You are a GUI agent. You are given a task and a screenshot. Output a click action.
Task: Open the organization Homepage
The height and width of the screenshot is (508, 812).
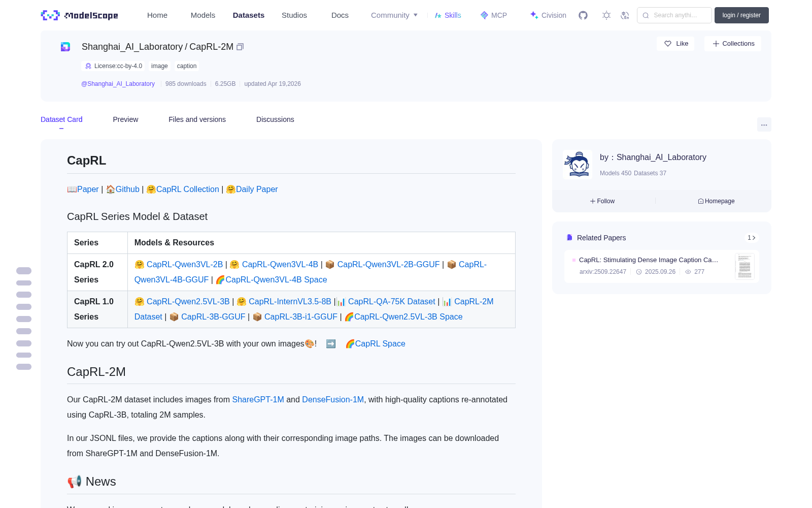tap(716, 201)
